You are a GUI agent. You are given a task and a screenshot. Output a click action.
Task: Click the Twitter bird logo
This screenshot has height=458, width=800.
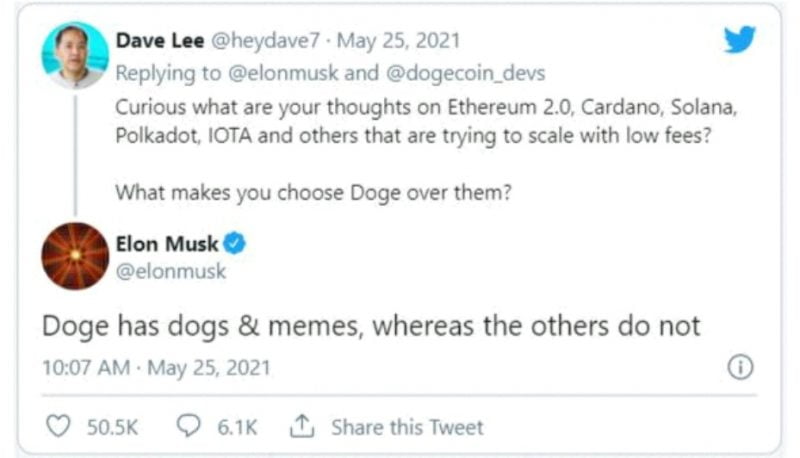(740, 40)
